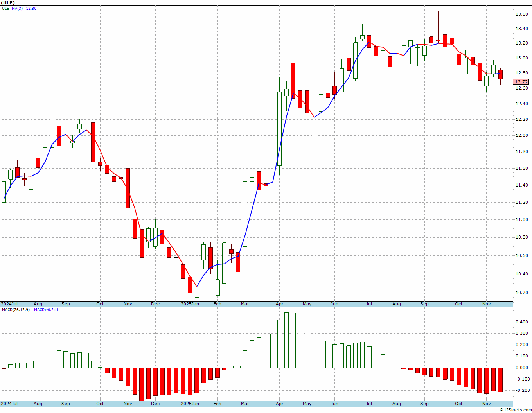Click the 11.60 price axis label
The image size is (532, 413).
[522, 168]
